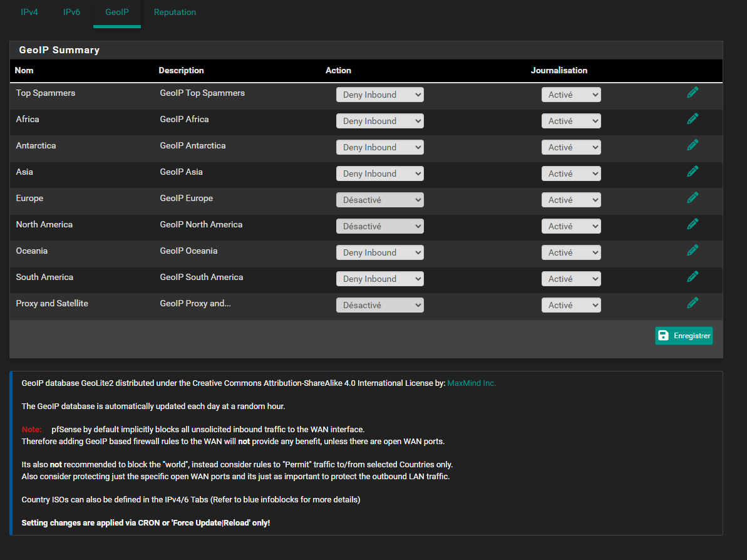Switch to the IPv4 tab
Screen dimensions: 747x560
click(29, 13)
